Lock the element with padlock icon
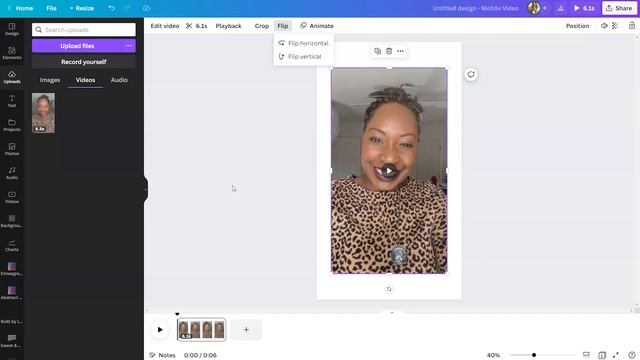Image resolution: width=640 pixels, height=360 pixels. (x=632, y=26)
